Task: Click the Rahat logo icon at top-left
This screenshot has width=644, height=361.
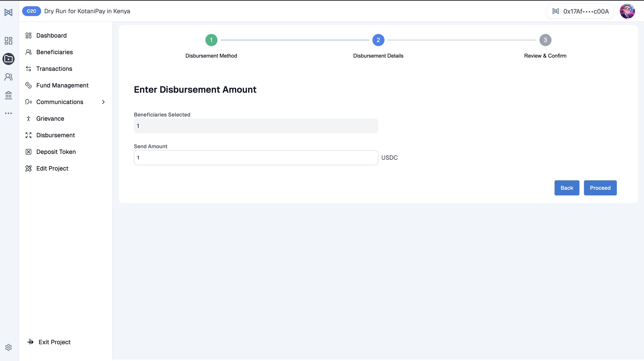Action: click(8, 12)
